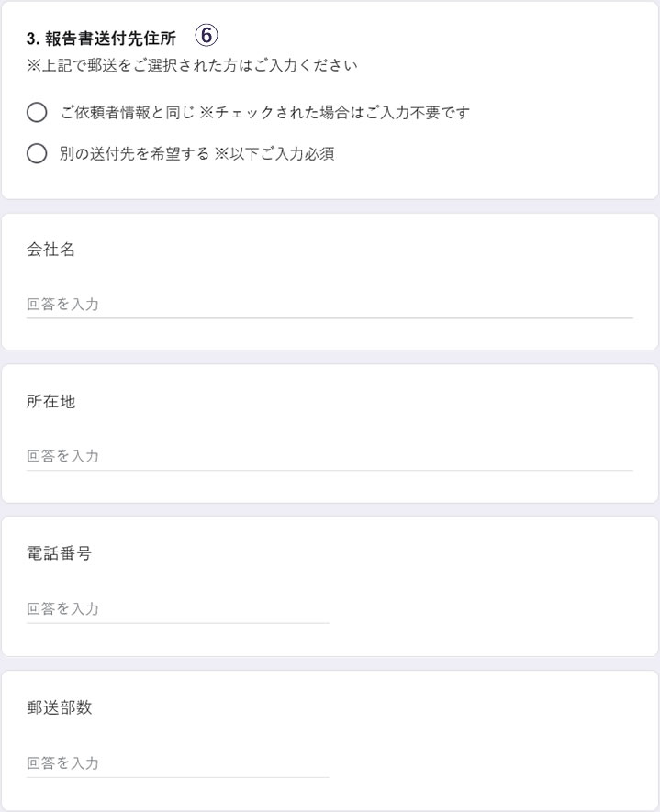The image size is (660, 812).
Task: Focus the 所在地 answer input
Action: [329, 456]
